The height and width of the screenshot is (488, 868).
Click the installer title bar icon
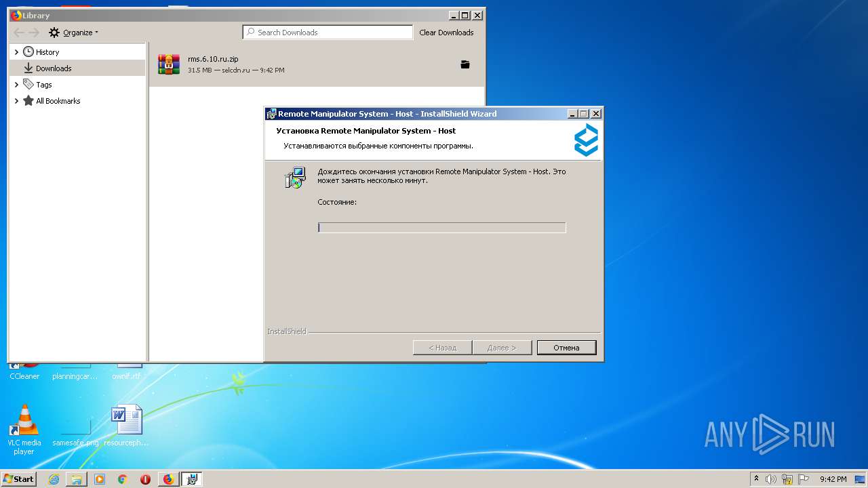(x=271, y=114)
